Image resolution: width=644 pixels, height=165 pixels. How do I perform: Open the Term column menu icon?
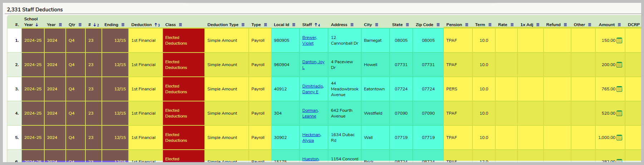coord(490,25)
